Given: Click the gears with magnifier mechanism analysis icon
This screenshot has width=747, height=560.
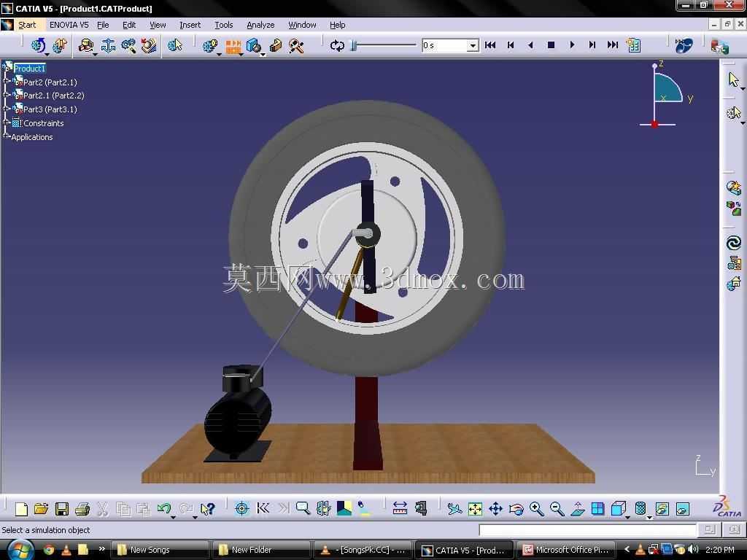Looking at the screenshot, I should click(128, 46).
